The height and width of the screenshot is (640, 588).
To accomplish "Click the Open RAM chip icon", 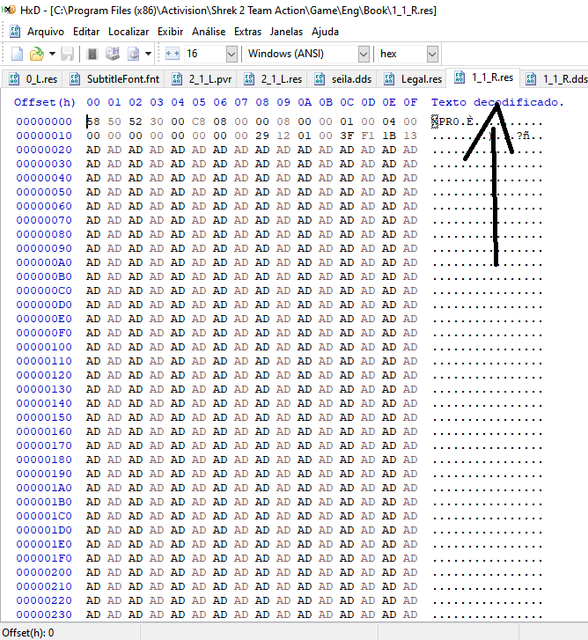I will 93,54.
